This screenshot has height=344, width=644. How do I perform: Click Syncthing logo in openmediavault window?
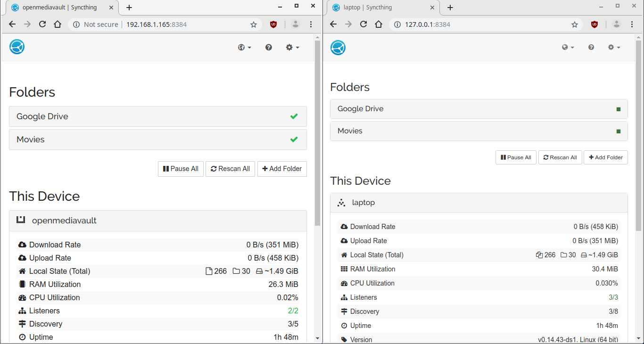pos(17,47)
